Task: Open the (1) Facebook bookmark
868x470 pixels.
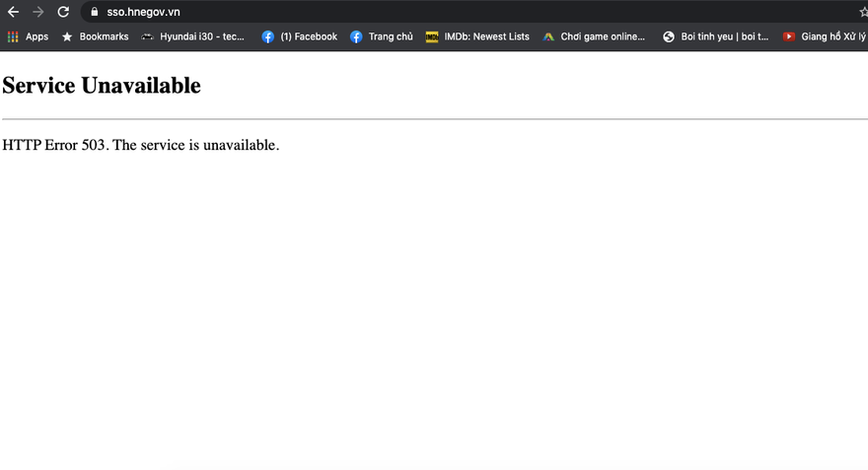Action: [x=300, y=36]
